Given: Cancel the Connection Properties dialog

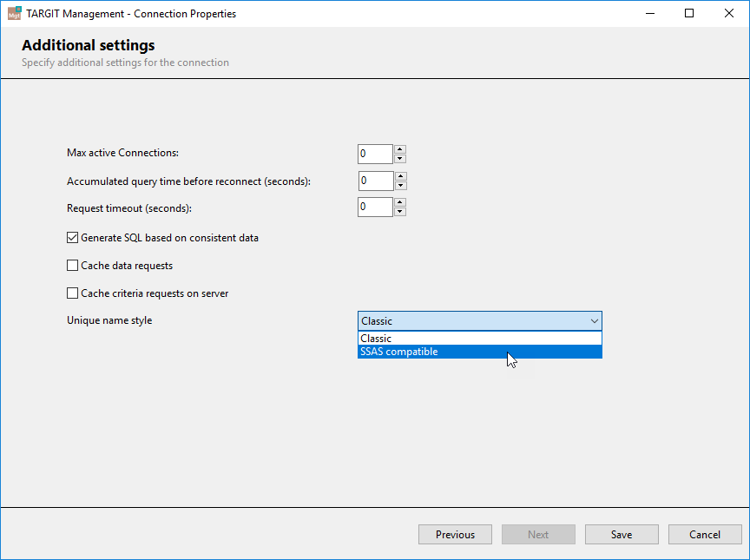Looking at the screenshot, I should pyautogui.click(x=705, y=534).
